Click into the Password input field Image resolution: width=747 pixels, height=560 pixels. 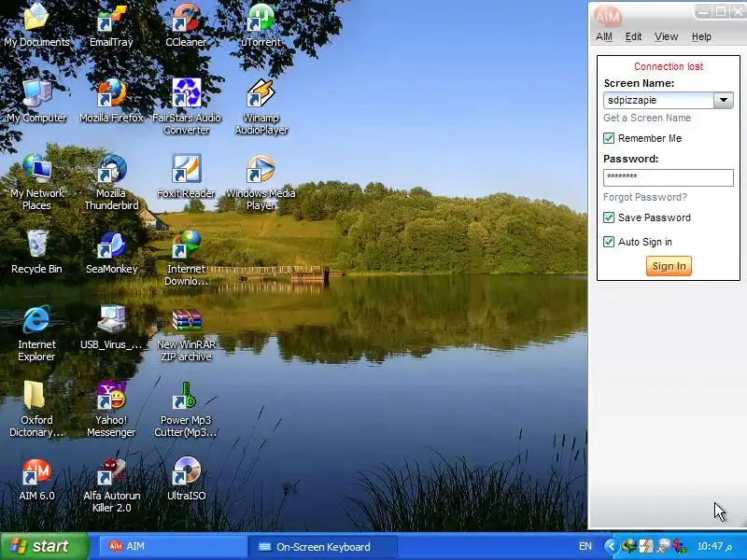point(668,177)
